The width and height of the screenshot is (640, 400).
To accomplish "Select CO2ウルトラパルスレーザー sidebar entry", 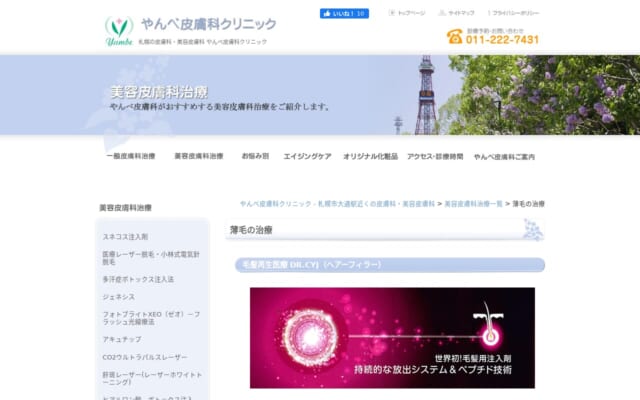I will 146,355.
